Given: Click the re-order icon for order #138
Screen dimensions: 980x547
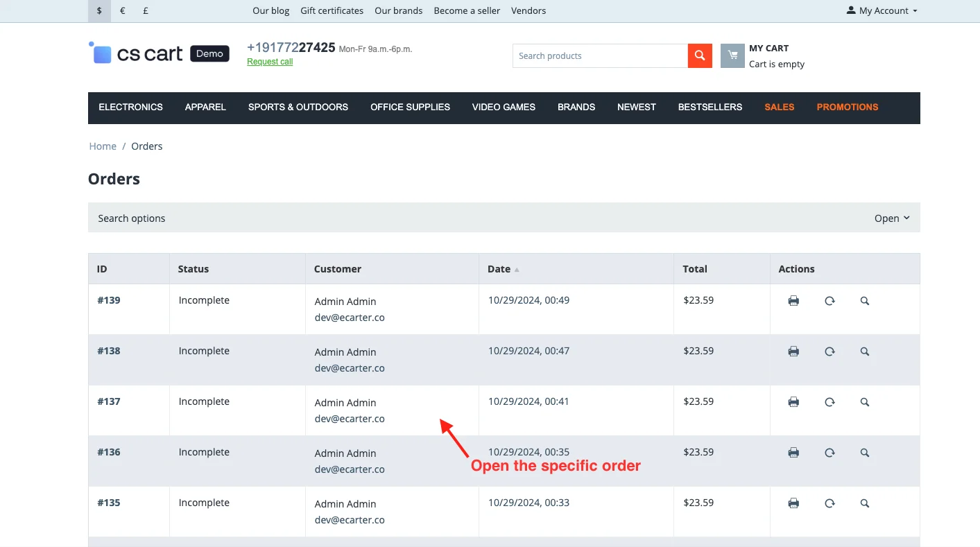Looking at the screenshot, I should click(x=829, y=351).
